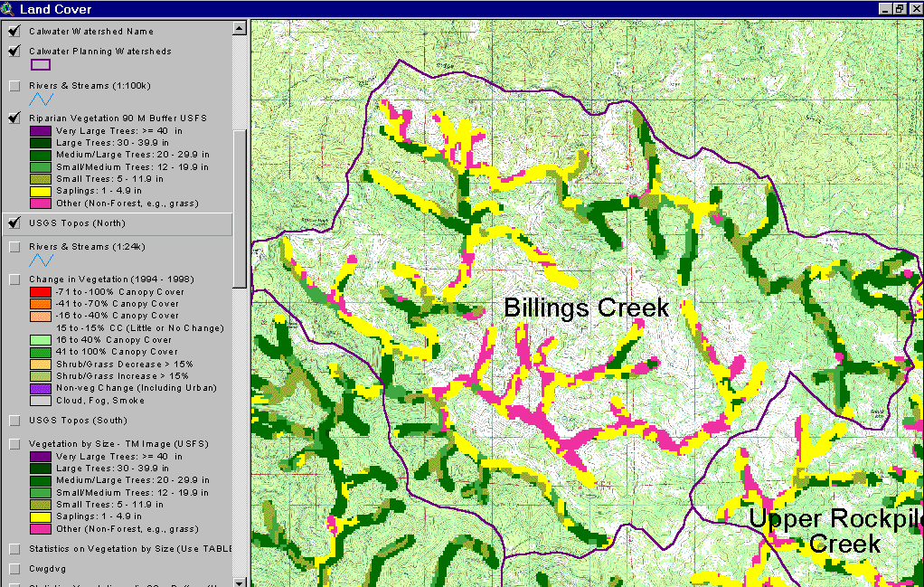The width and height of the screenshot is (924, 587).
Task: Click the 'Upper Rockpile Creek' map label
Action: tap(836, 531)
